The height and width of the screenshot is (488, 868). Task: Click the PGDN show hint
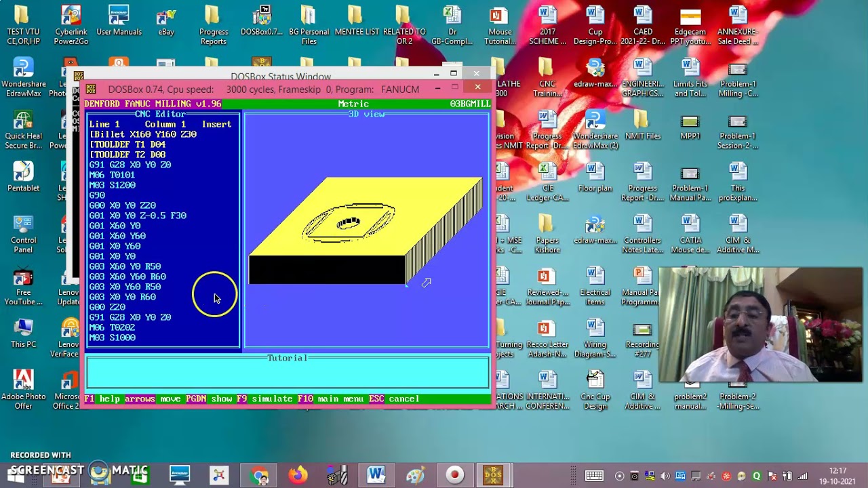pyautogui.click(x=209, y=399)
